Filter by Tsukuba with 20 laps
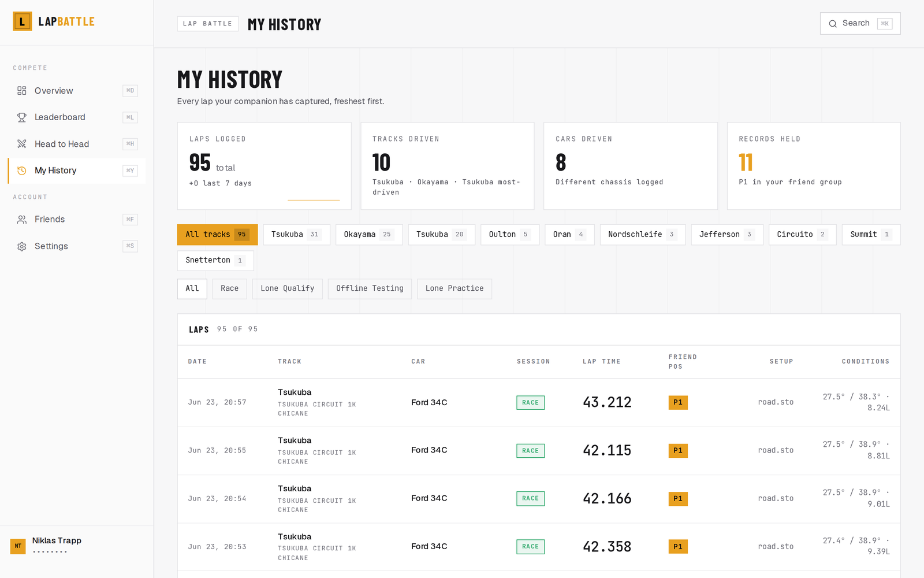924x578 pixels. coord(441,235)
